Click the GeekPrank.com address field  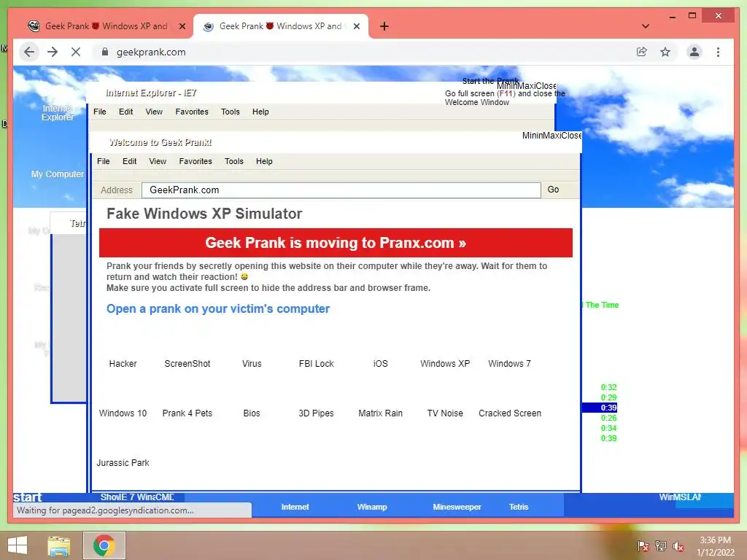(341, 190)
